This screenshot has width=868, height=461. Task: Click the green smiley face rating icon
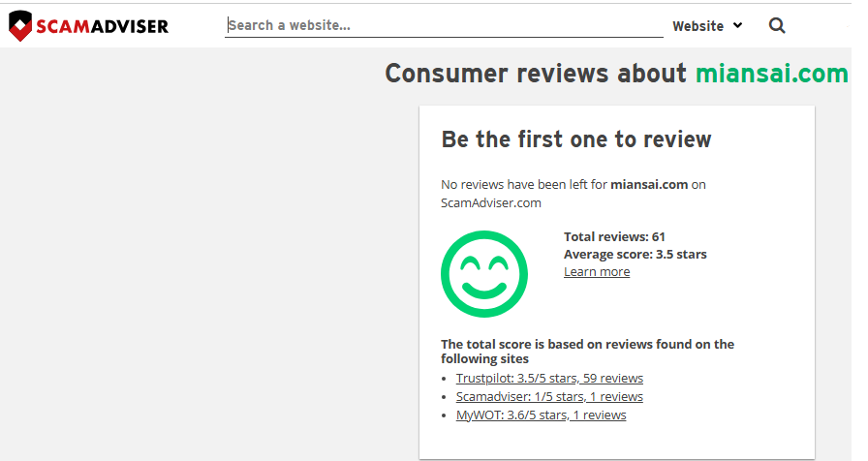(x=484, y=274)
